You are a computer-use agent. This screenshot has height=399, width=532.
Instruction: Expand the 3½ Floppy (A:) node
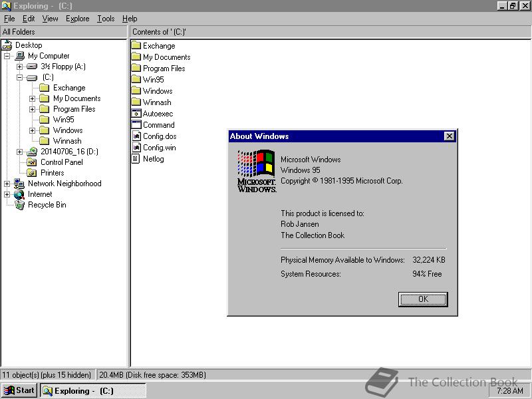[x=20, y=67]
